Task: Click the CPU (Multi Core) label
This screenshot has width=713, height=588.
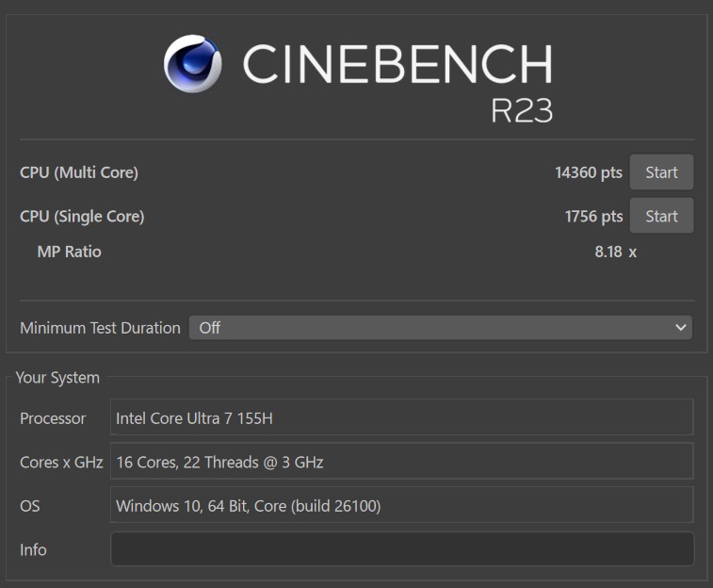Action: (79, 172)
